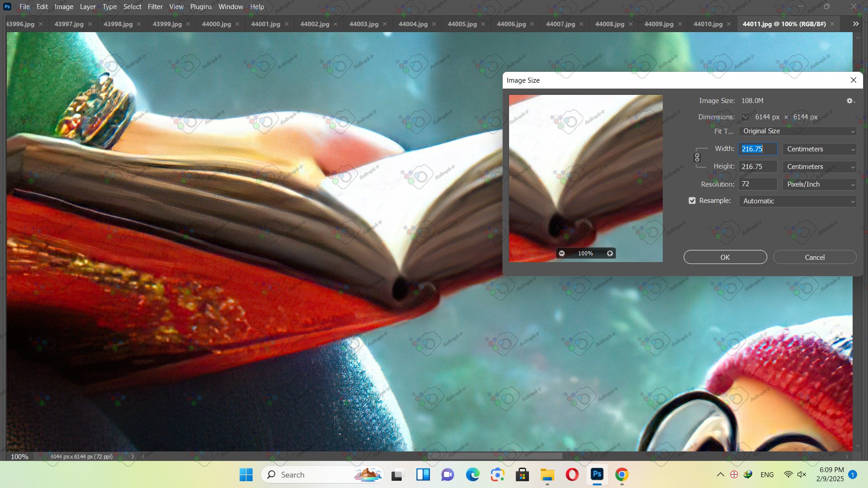Open the Window menu
The width and height of the screenshot is (868, 488).
click(x=231, y=7)
